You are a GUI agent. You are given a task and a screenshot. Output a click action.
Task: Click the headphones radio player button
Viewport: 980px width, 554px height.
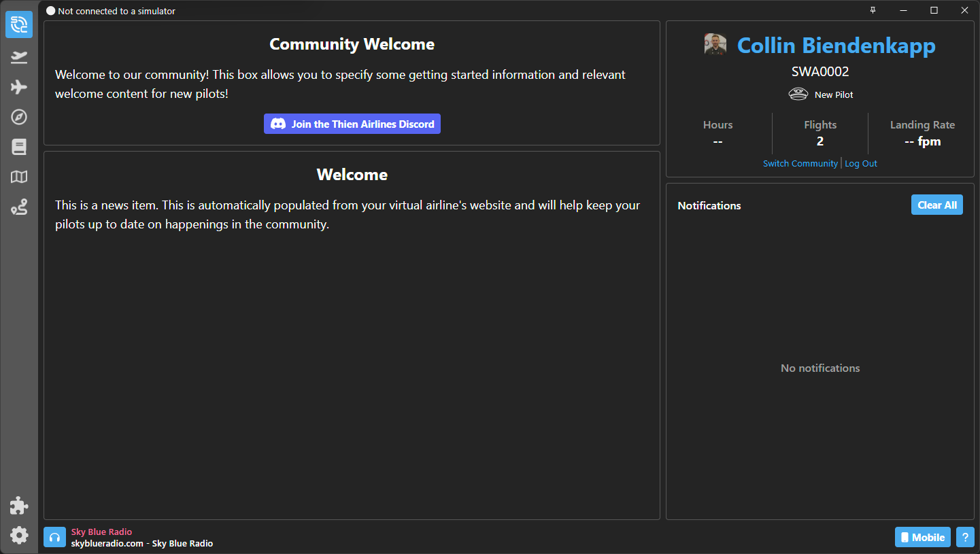click(x=54, y=537)
